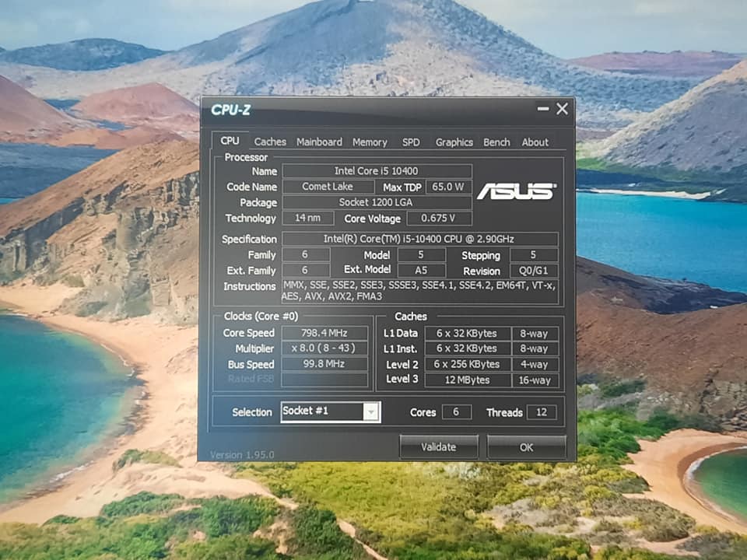This screenshot has width=747, height=560.
Task: Expand the Socket #1 selection dropdown
Action: click(x=371, y=411)
